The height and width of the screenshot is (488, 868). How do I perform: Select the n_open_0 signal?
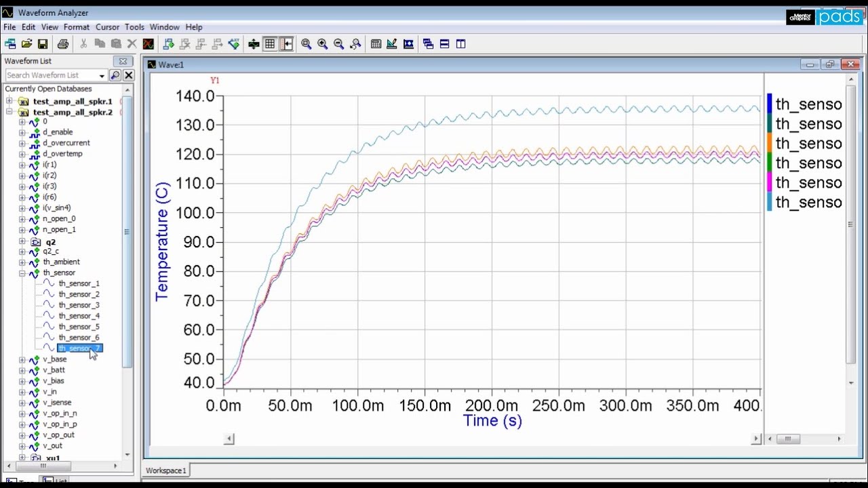point(59,219)
